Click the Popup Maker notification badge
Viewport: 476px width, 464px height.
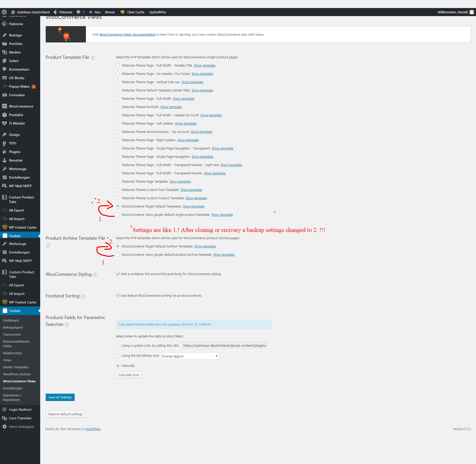click(x=34, y=86)
